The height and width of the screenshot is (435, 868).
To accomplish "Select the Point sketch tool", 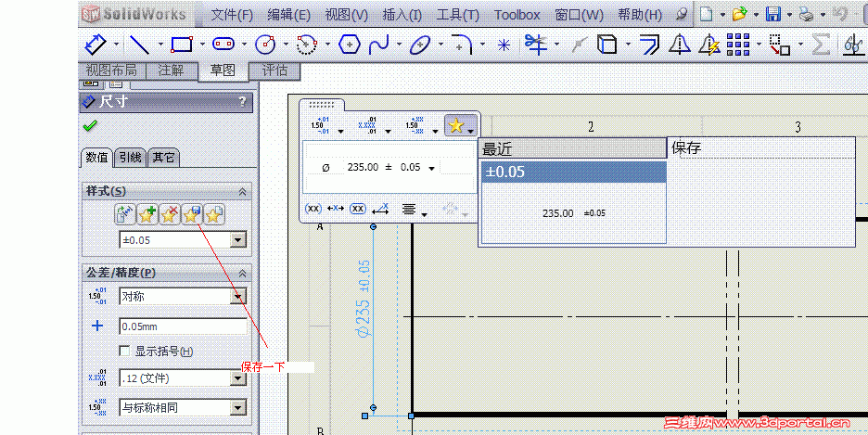I will pyautogui.click(x=504, y=45).
